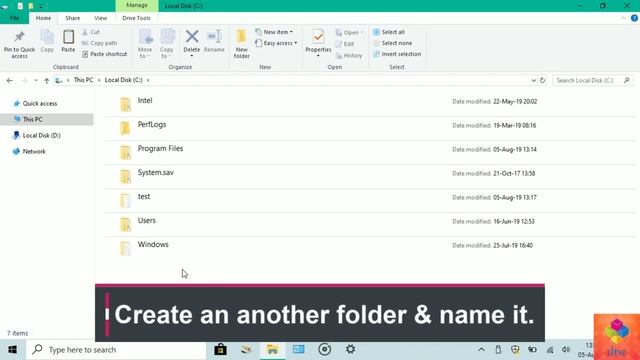The image size is (640, 360).
Task: Click the Manage contextual tab
Action: click(137, 5)
